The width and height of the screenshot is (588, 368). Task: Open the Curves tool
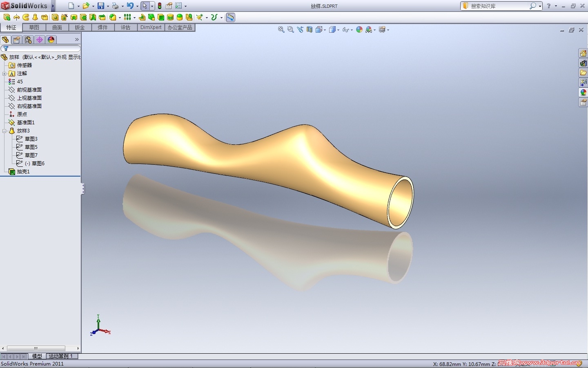(214, 17)
